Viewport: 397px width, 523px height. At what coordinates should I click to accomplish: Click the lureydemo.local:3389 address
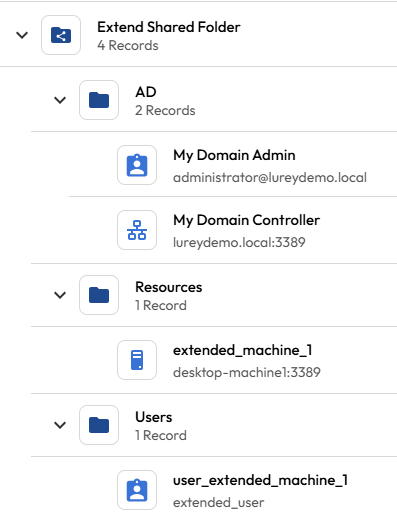coord(239,242)
